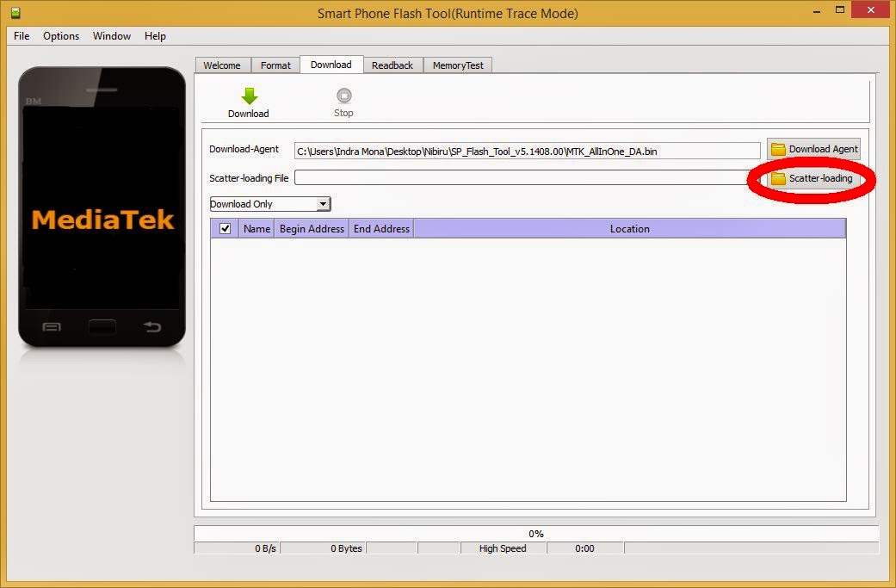
Task: Click the Scatter-loading File input field
Action: [528, 177]
